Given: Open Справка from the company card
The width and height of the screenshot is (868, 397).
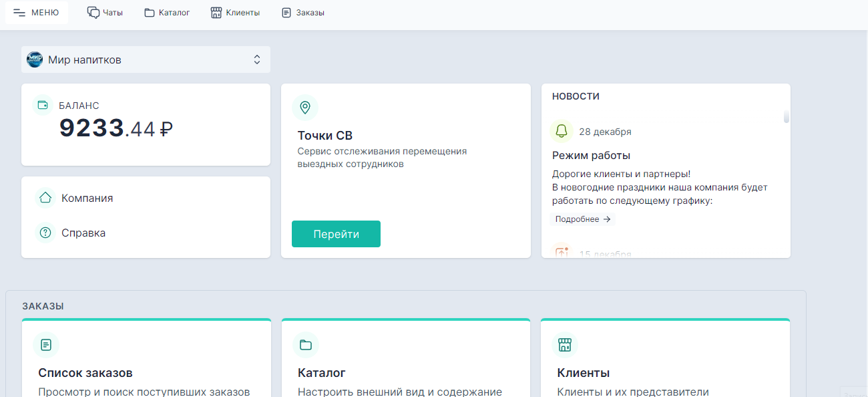Looking at the screenshot, I should pos(82,233).
